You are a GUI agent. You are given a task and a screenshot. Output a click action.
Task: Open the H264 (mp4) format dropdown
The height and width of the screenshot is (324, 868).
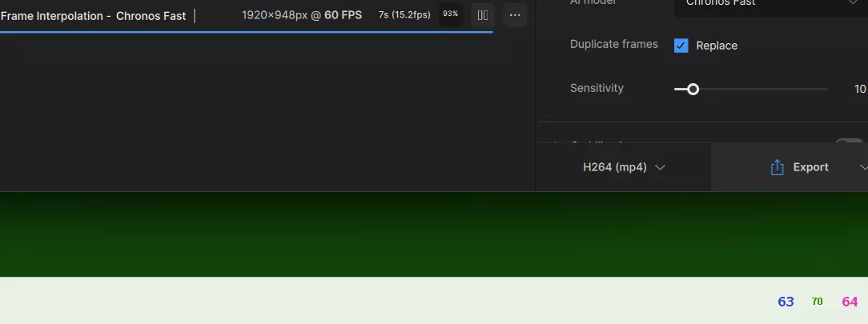coord(624,167)
